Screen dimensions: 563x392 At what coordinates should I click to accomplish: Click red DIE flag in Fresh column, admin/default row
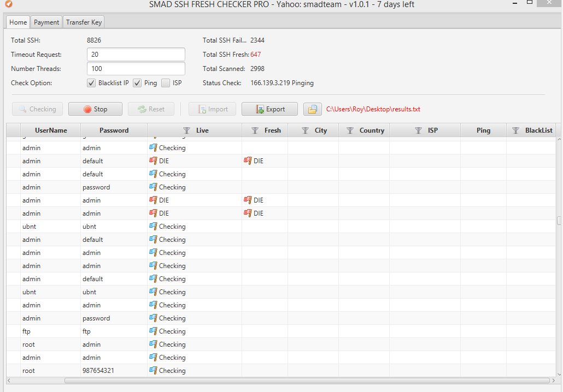(x=248, y=161)
